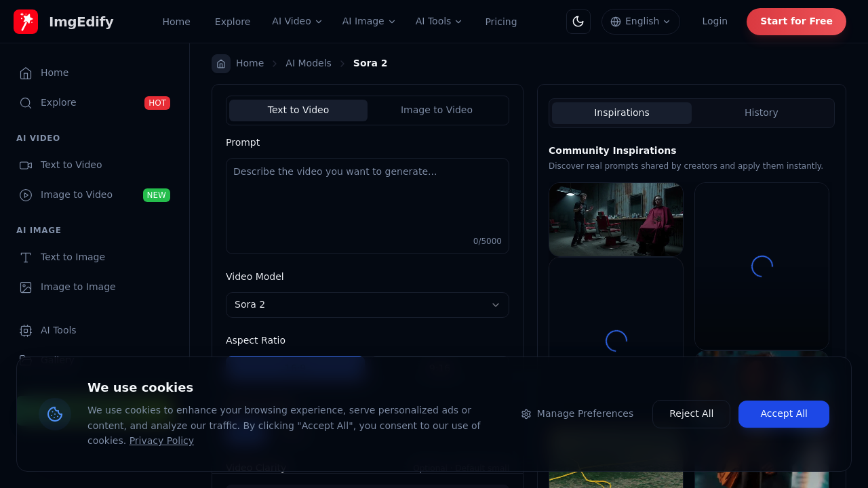Viewport: 868px width, 488px height.
Task: Click Text to Image letter icon
Action: 26,258
